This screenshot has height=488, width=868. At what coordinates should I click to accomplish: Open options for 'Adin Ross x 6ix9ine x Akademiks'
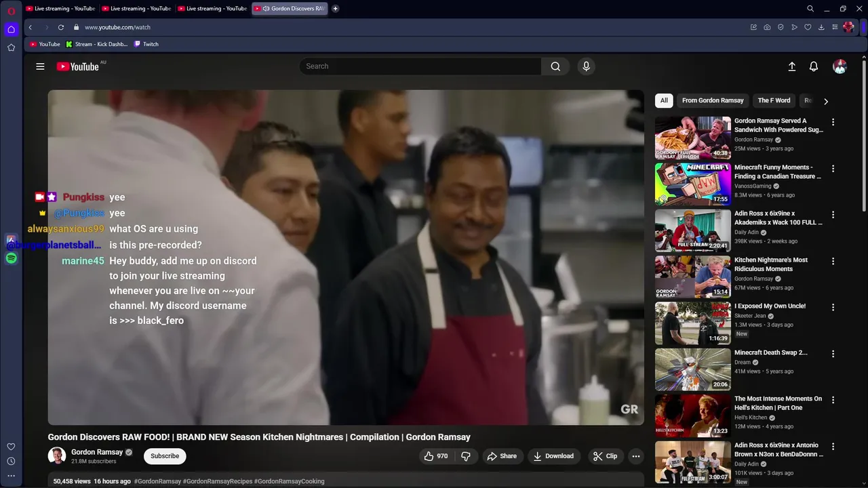[x=833, y=214]
